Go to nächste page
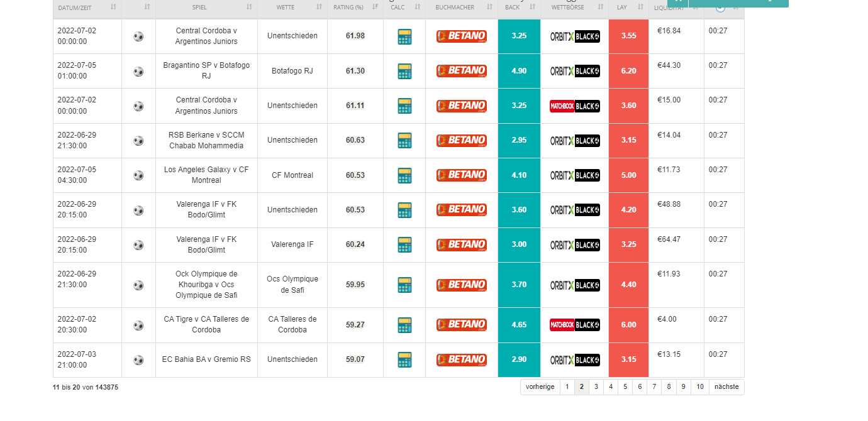Viewport: 868px width, 421px height. (726, 387)
